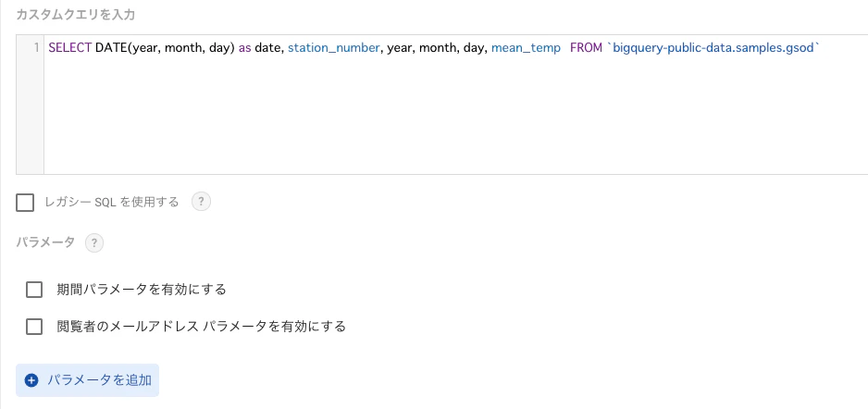Click the mean_temp column in the query
The width and height of the screenshot is (868, 409).
point(526,48)
